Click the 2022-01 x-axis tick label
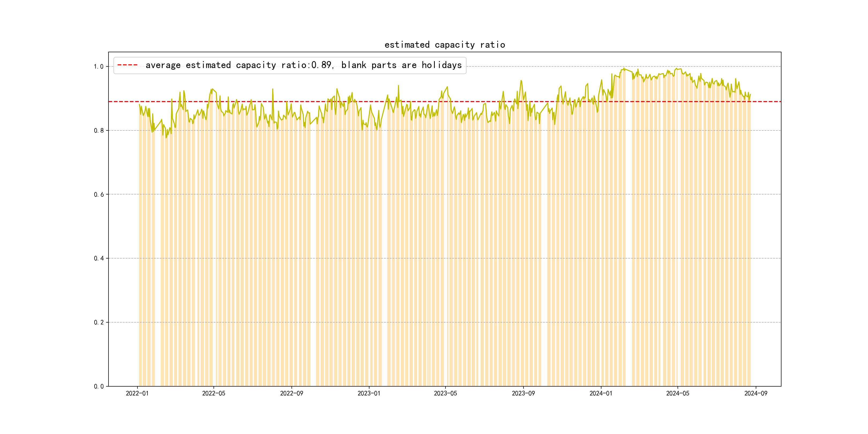This screenshot has height=434, width=868. 137,393
